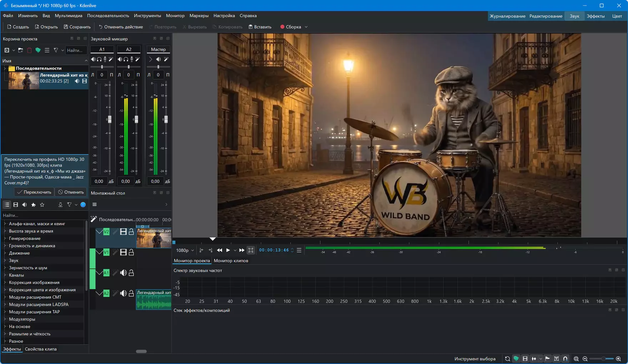Open the Мультимедиа menu

pyautogui.click(x=69, y=16)
